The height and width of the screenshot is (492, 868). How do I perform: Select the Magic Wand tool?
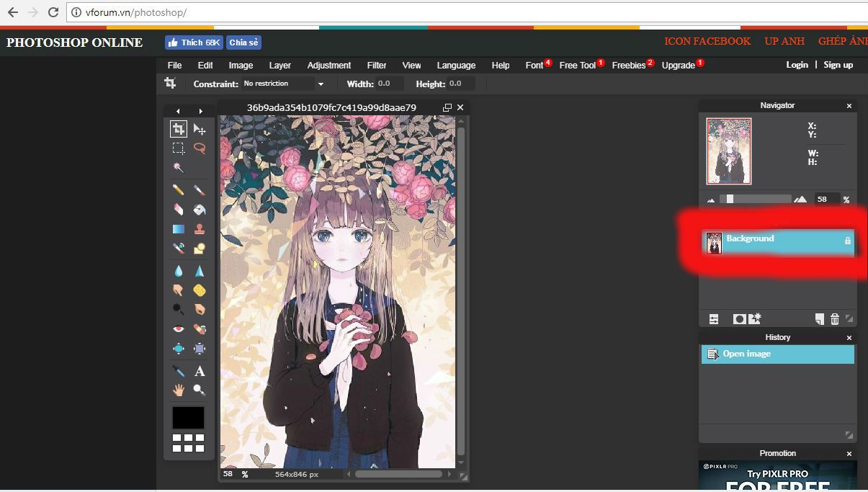click(179, 168)
